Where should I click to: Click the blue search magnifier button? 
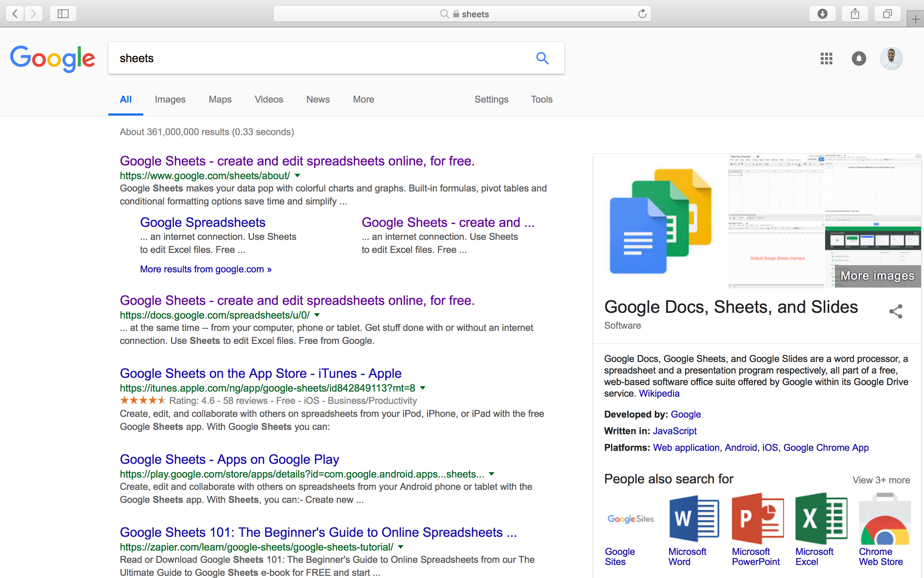coord(542,58)
